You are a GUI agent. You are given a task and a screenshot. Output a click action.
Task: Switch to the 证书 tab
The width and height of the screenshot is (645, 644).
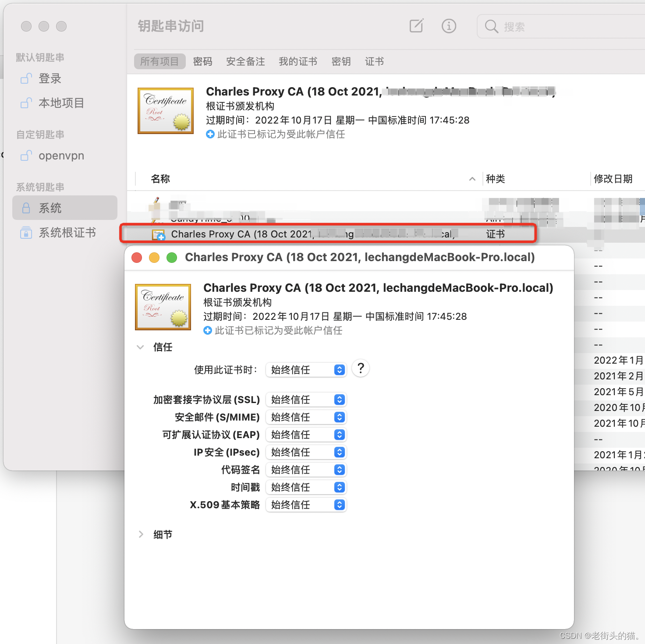374,61
